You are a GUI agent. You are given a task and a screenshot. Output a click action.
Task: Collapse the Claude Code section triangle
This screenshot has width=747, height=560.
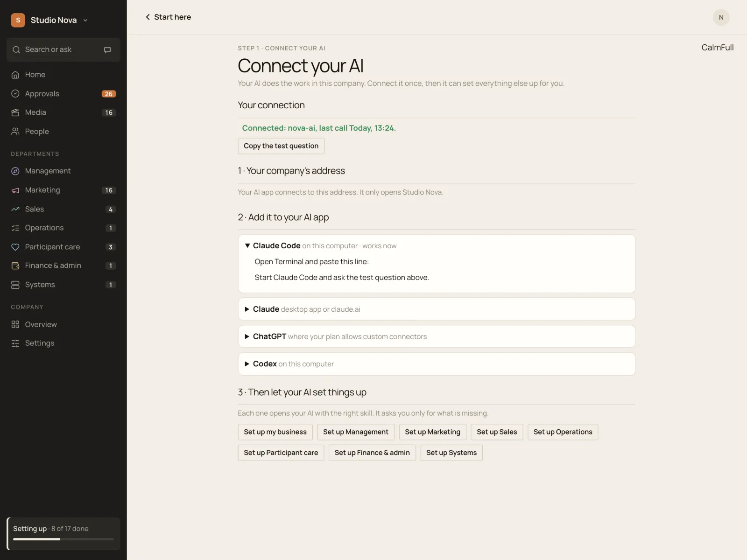[x=247, y=245]
